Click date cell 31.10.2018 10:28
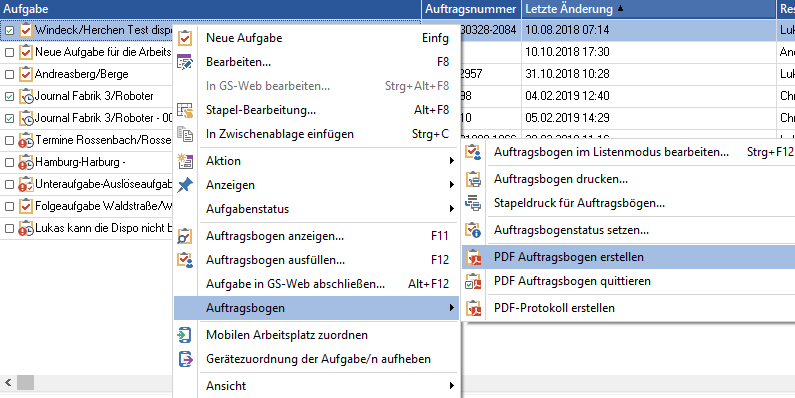 coord(648,74)
